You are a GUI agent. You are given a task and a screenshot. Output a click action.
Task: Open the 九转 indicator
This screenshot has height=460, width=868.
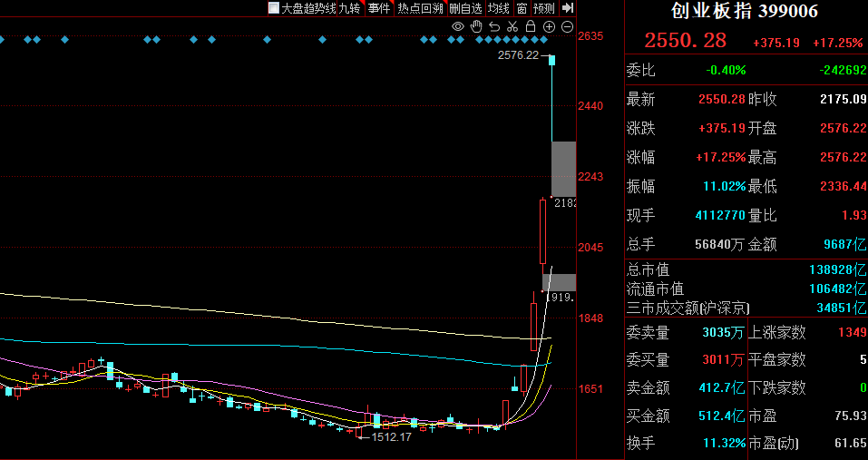coord(349,8)
